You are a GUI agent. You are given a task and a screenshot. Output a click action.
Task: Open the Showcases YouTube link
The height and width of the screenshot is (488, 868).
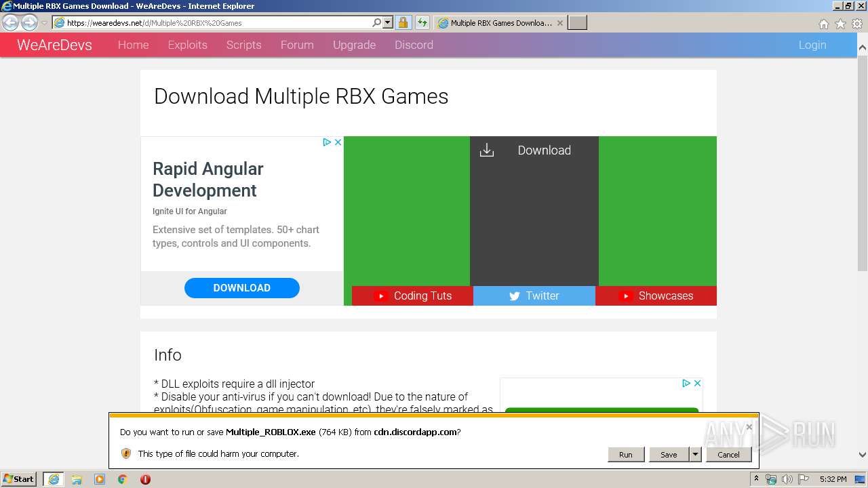[656, 296]
